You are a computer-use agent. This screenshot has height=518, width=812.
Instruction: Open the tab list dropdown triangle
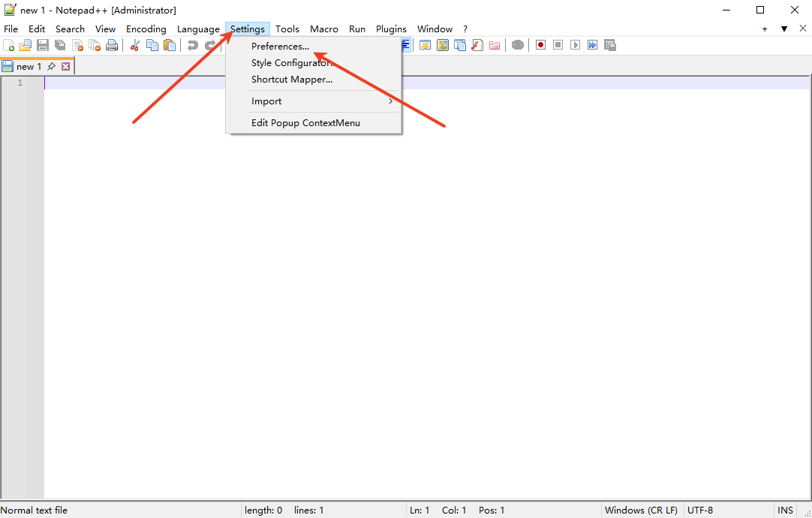tap(783, 29)
